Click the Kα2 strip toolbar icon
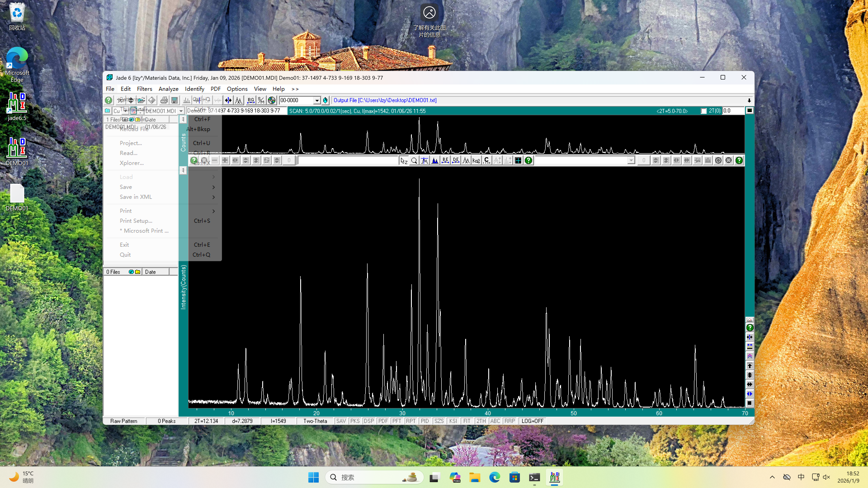Image resolution: width=868 pixels, height=488 pixels. pyautogui.click(x=476, y=161)
